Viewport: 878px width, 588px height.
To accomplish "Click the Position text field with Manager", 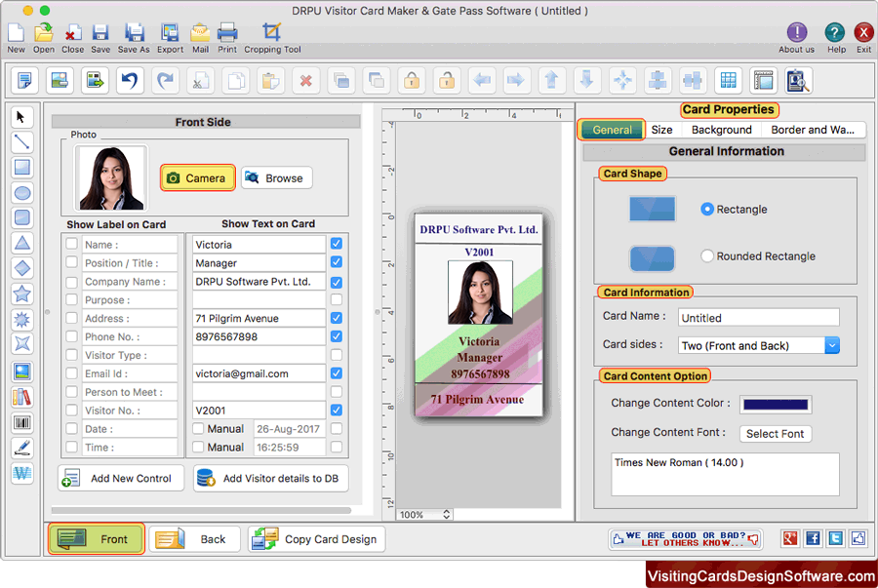I will pos(259,263).
